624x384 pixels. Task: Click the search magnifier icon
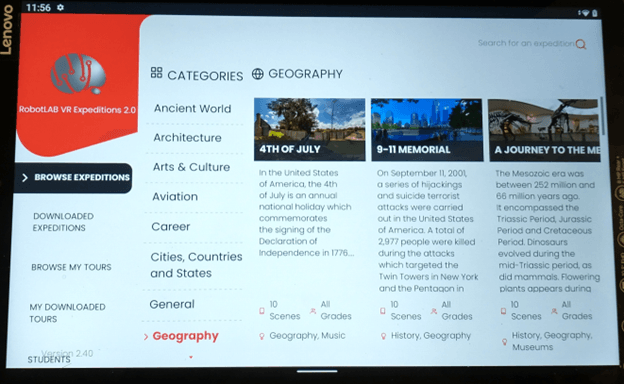click(x=581, y=44)
